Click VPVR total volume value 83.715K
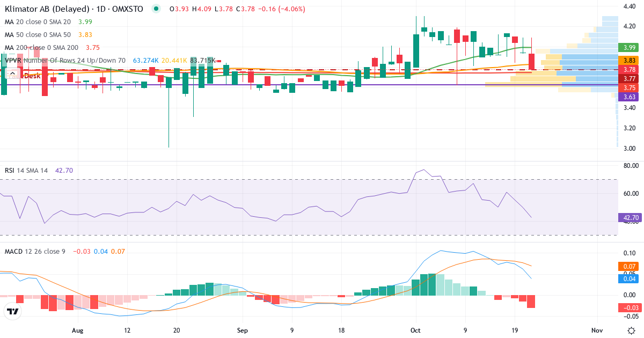Screen dimensions: 644x338 pyautogui.click(x=202, y=61)
